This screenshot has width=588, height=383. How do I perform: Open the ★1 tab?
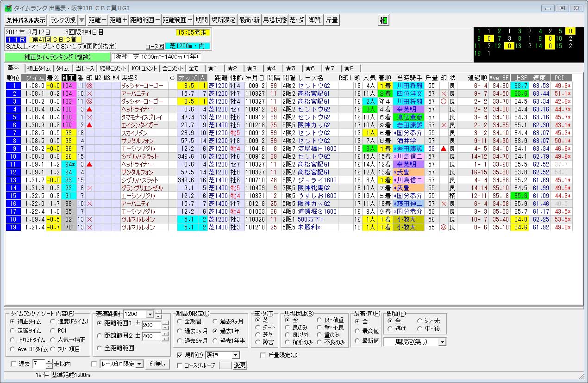[x=215, y=68]
